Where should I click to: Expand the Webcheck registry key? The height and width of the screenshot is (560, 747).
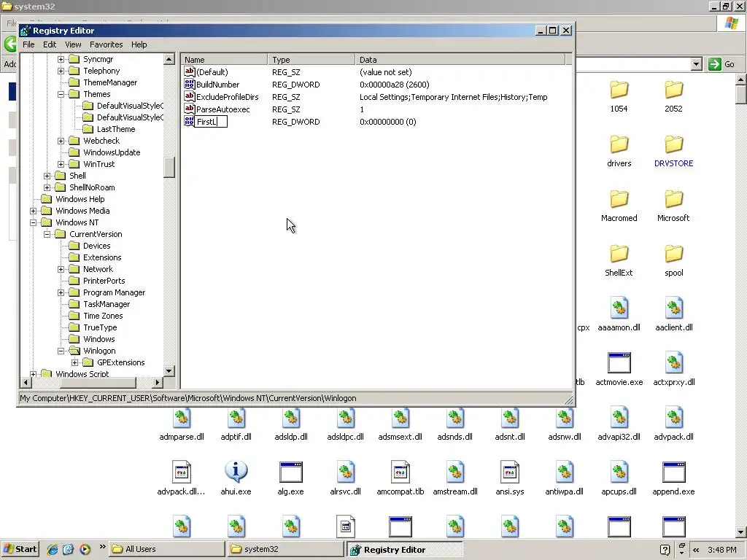(x=61, y=141)
